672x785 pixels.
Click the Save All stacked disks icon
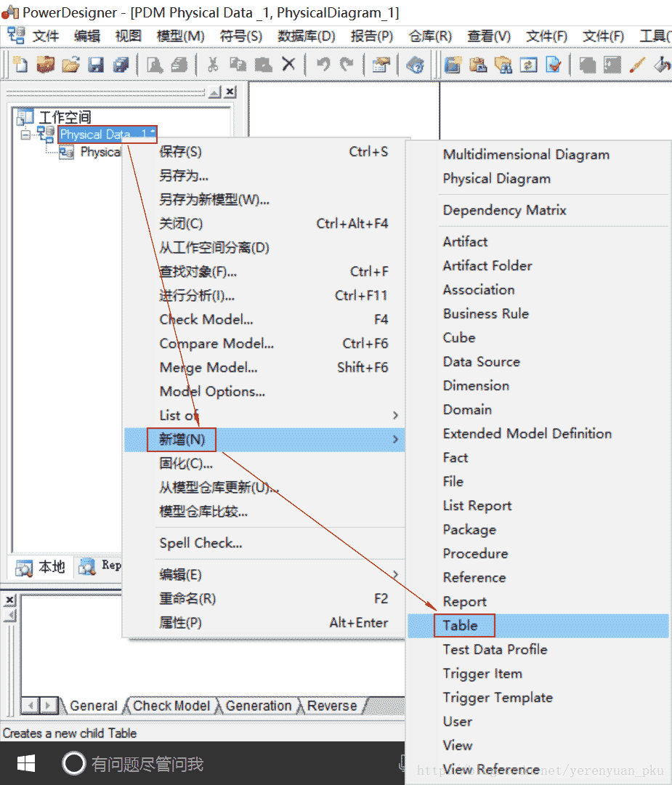121,65
